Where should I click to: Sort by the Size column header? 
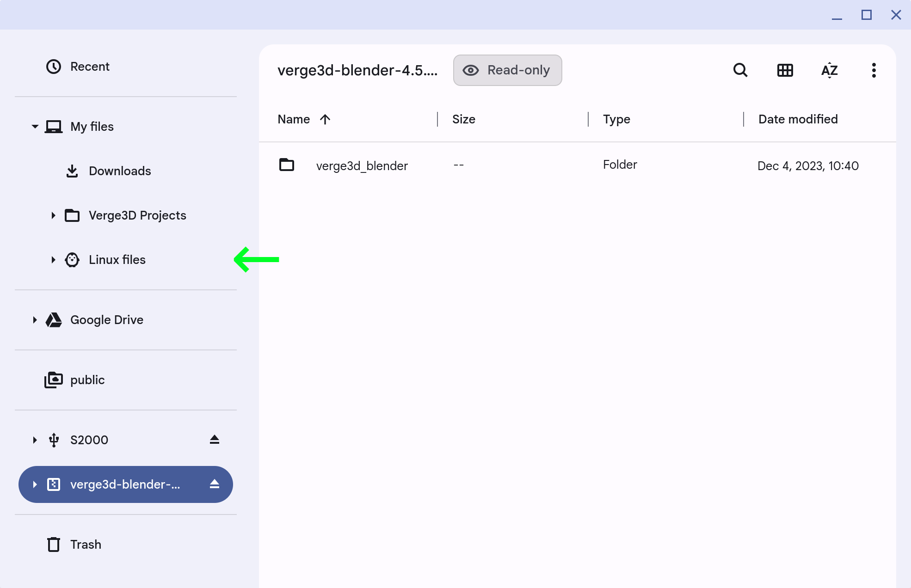(464, 119)
